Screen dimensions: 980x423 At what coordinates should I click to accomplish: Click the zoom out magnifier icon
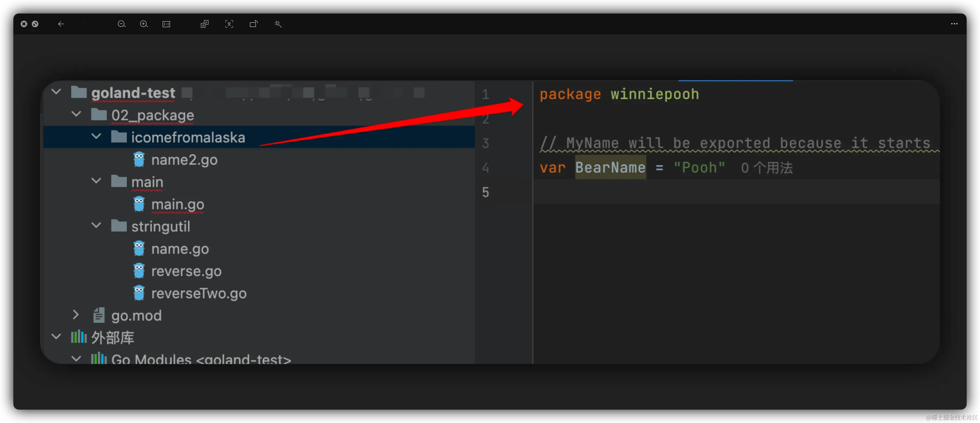click(121, 24)
